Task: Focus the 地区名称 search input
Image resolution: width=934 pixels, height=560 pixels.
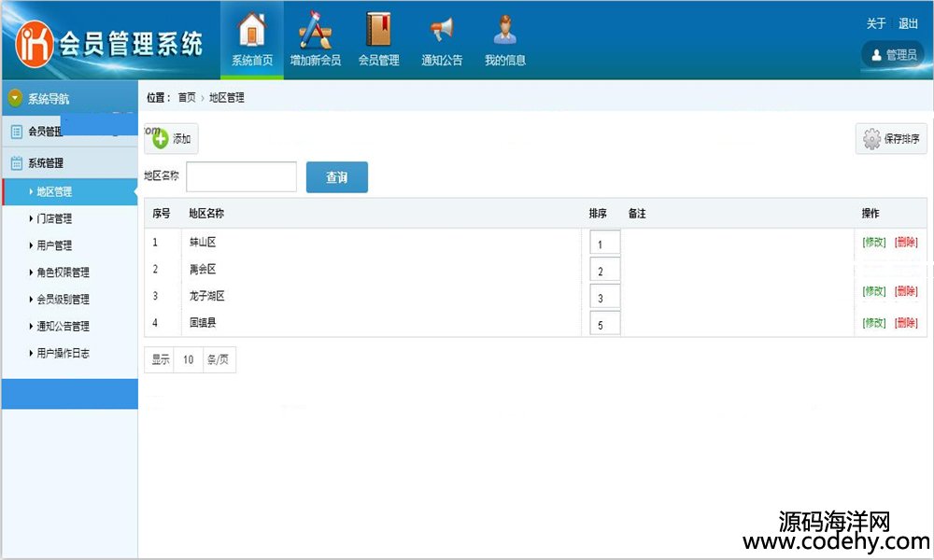Action: [x=241, y=176]
